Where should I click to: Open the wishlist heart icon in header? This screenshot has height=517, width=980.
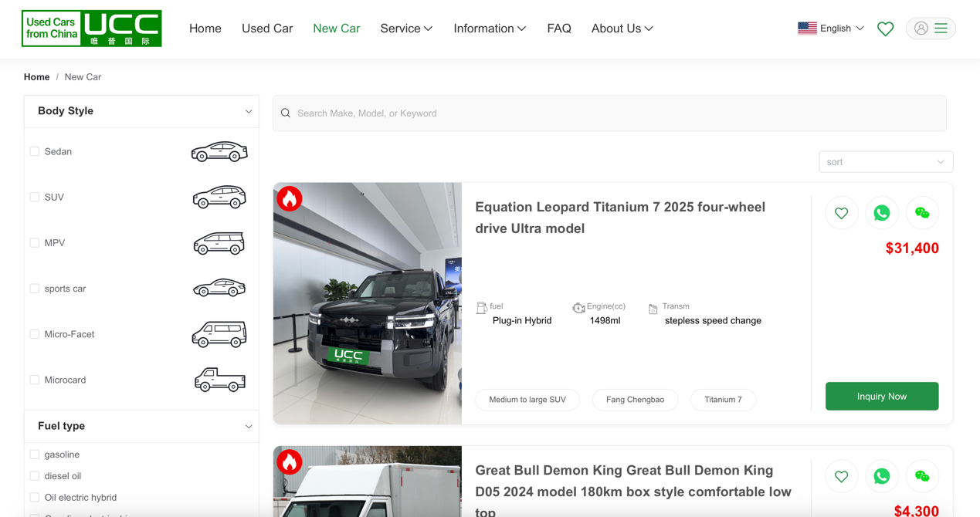pos(885,29)
